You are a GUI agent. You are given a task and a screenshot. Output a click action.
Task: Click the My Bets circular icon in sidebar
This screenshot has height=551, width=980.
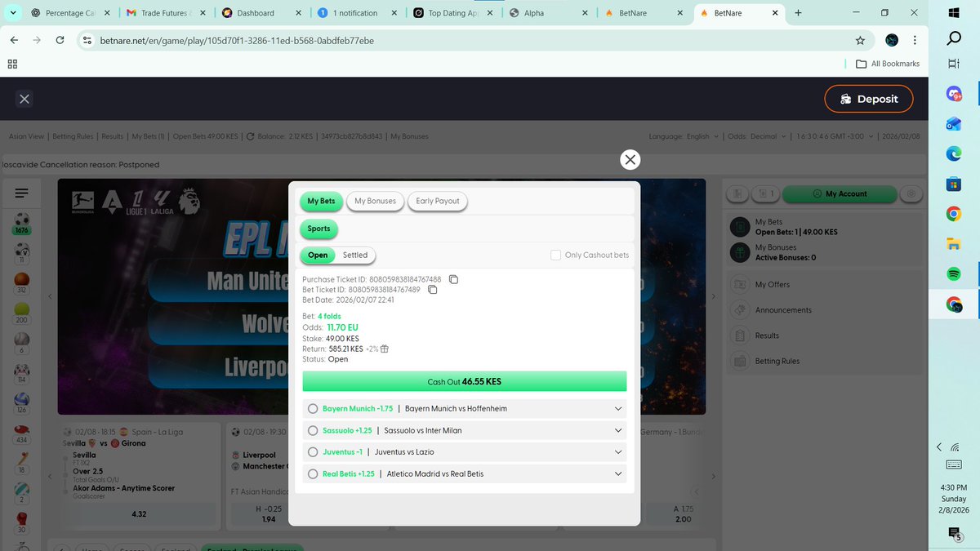pyautogui.click(x=739, y=227)
